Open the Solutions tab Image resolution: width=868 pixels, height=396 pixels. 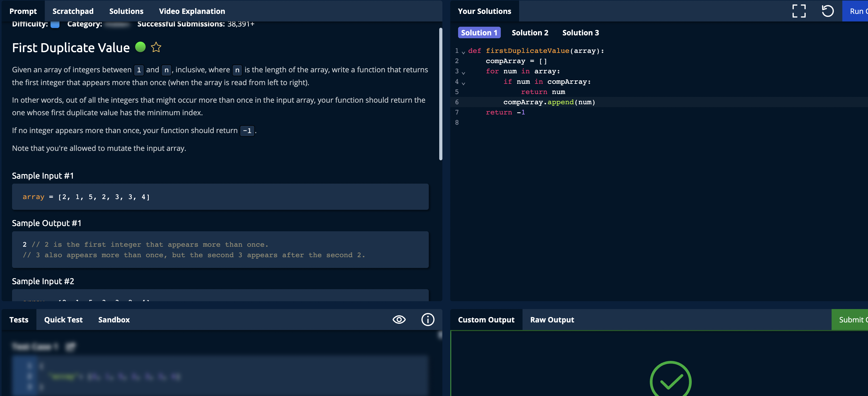pos(126,11)
